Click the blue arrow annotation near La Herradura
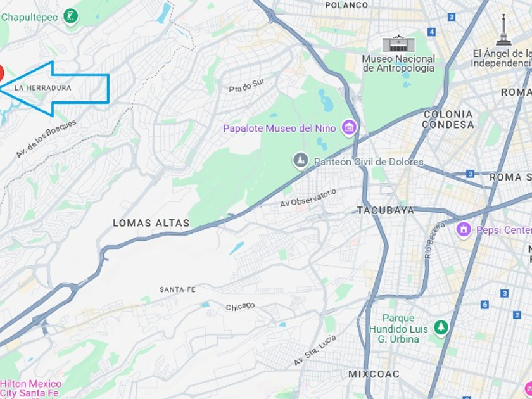 54,89
